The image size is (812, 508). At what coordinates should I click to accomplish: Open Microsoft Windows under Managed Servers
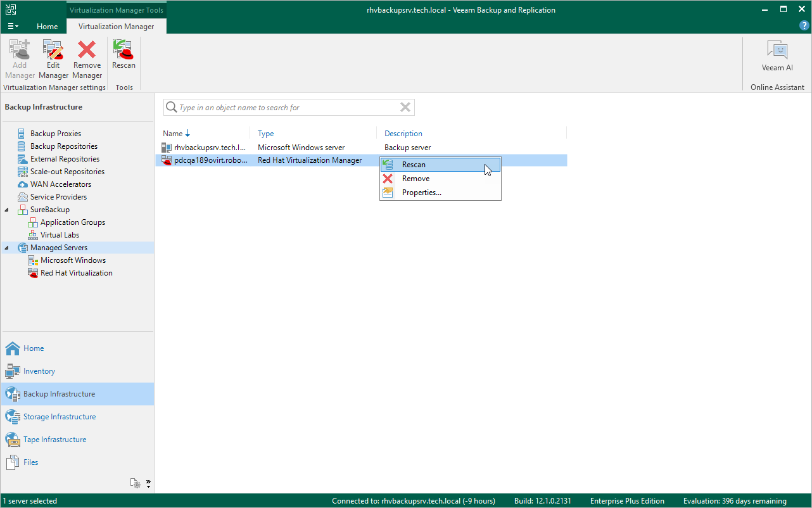coord(73,260)
